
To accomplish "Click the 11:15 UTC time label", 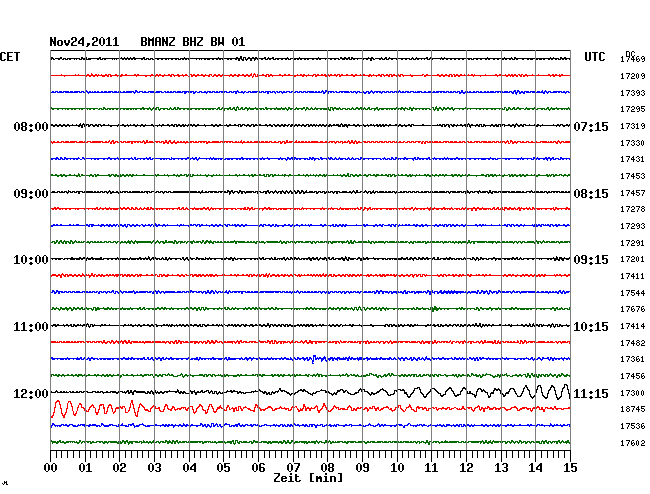I will (591, 393).
